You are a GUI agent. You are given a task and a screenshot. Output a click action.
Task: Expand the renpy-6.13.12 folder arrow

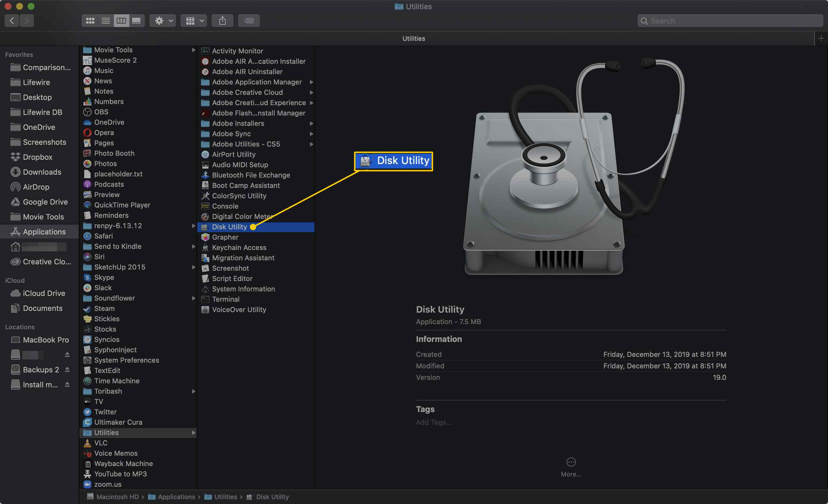[x=193, y=226]
